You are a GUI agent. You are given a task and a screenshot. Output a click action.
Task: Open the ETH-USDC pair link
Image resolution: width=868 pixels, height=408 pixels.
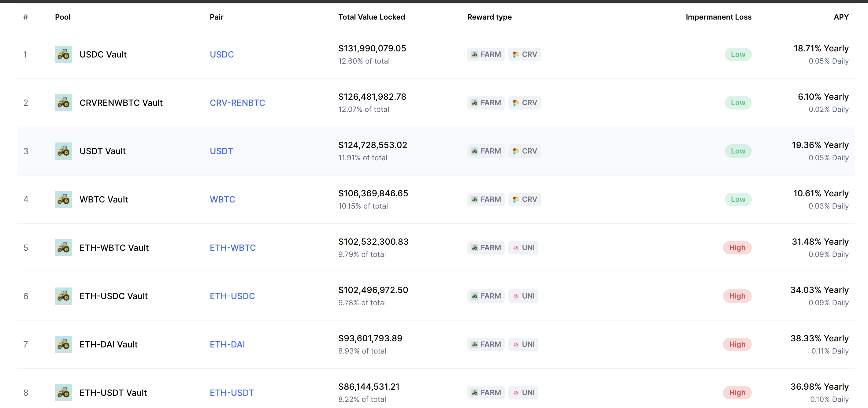click(x=232, y=296)
